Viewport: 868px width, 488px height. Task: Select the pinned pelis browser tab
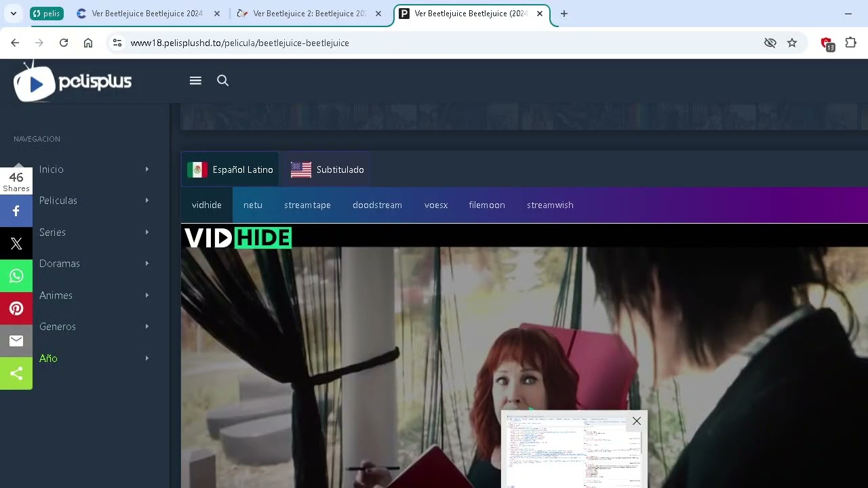point(46,13)
